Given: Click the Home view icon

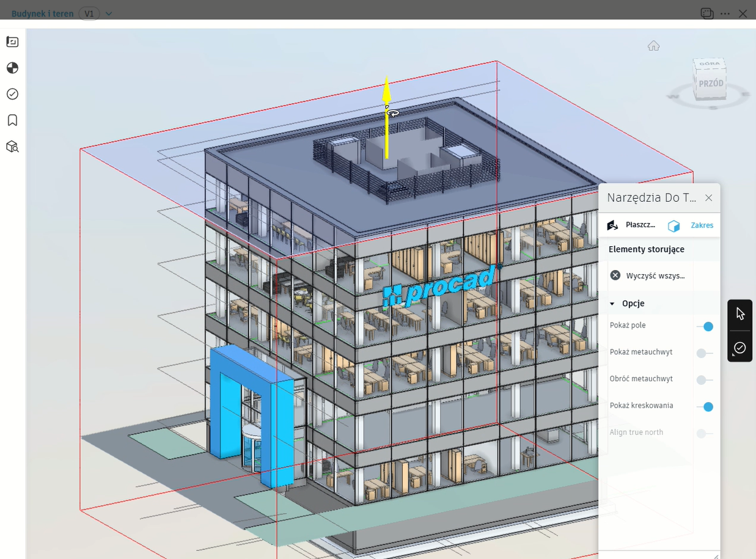Looking at the screenshot, I should pyautogui.click(x=653, y=46).
